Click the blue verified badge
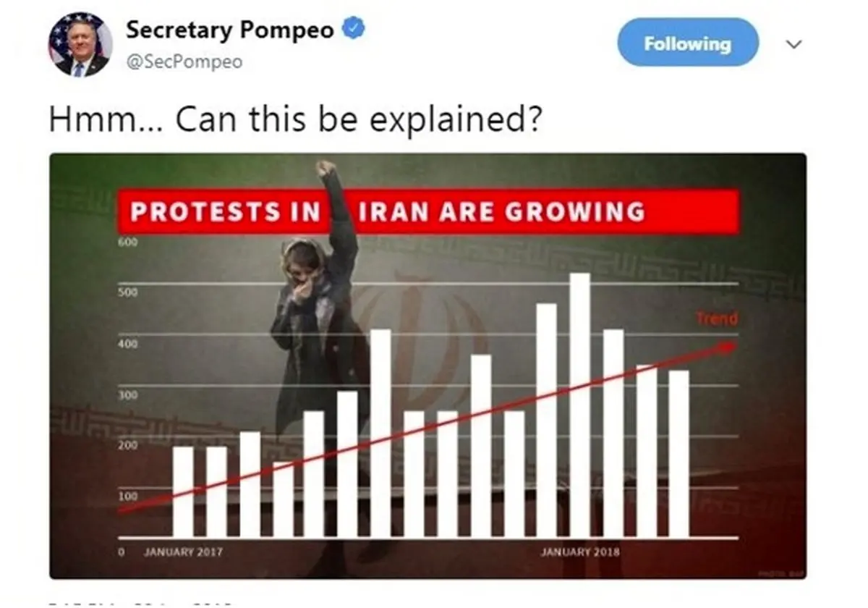 coord(353,29)
